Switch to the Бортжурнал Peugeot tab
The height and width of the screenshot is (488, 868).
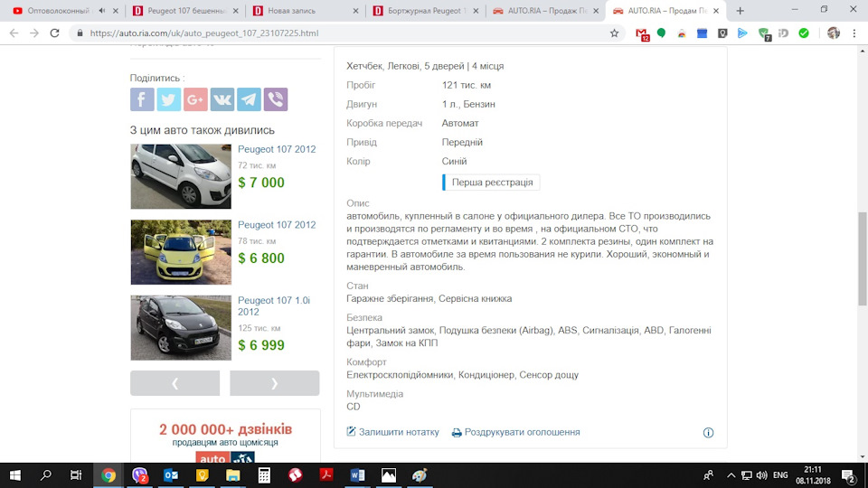pos(426,11)
